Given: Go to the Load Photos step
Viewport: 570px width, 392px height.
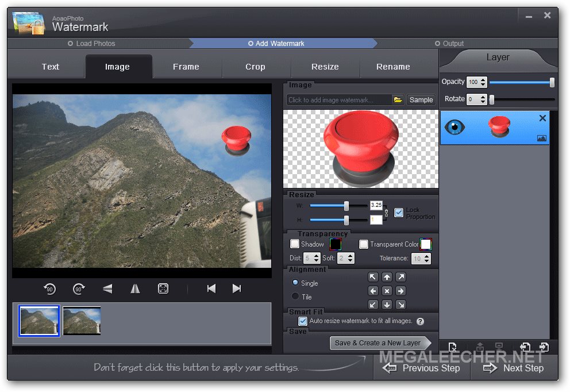Looking at the screenshot, I should [91, 44].
